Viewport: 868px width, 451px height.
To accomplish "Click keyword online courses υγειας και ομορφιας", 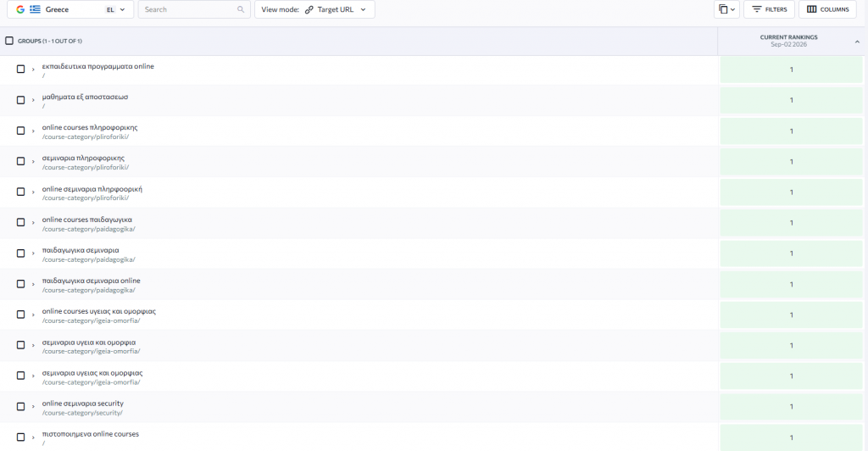I will coord(98,312).
